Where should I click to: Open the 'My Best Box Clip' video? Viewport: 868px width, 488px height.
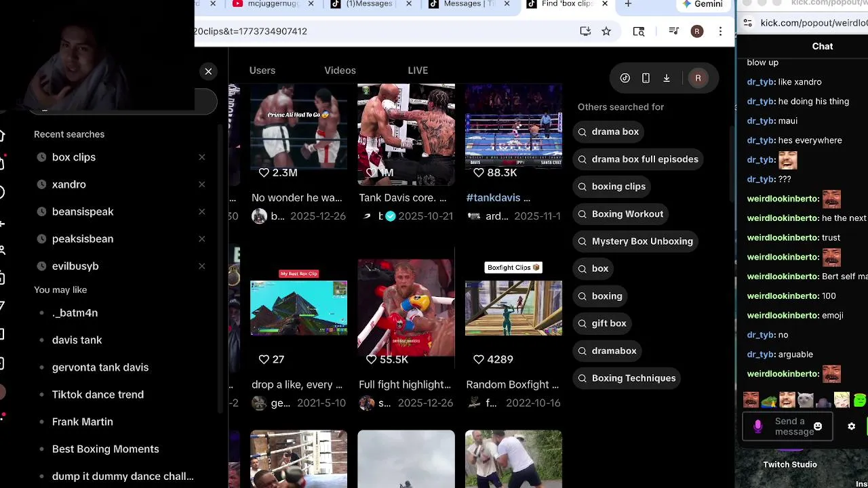(298, 308)
